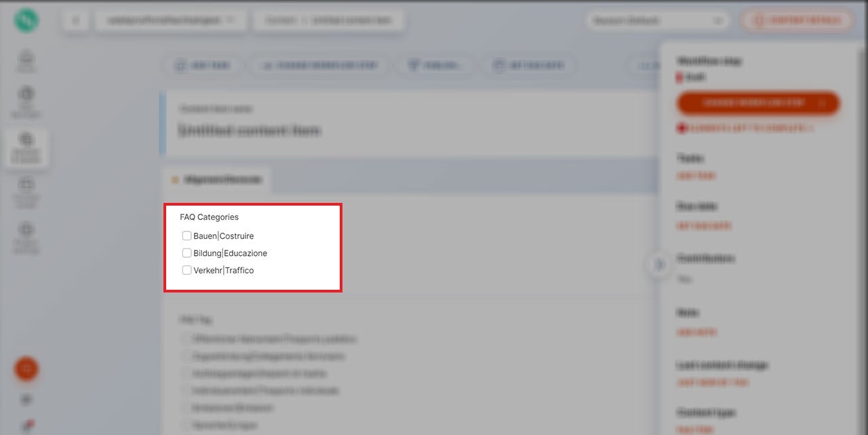
Task: Enable the Verkehr|Traffico checkbox
Action: (x=186, y=270)
